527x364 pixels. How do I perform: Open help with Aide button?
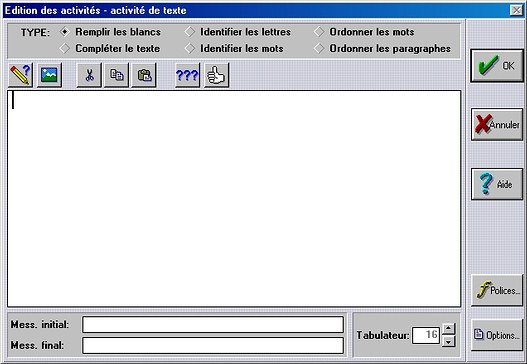(x=497, y=184)
